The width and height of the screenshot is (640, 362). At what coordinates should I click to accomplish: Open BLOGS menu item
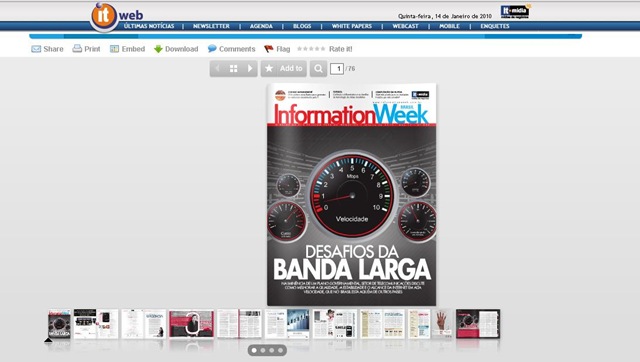click(302, 26)
